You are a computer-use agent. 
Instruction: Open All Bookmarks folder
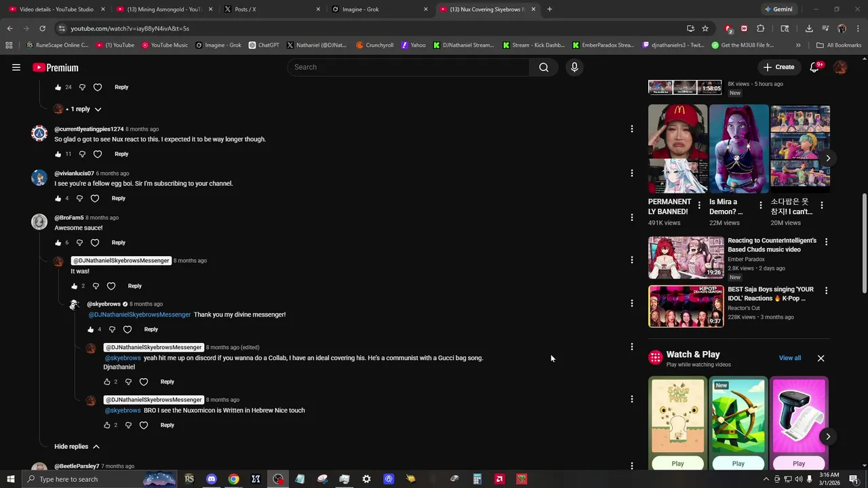[x=839, y=45]
